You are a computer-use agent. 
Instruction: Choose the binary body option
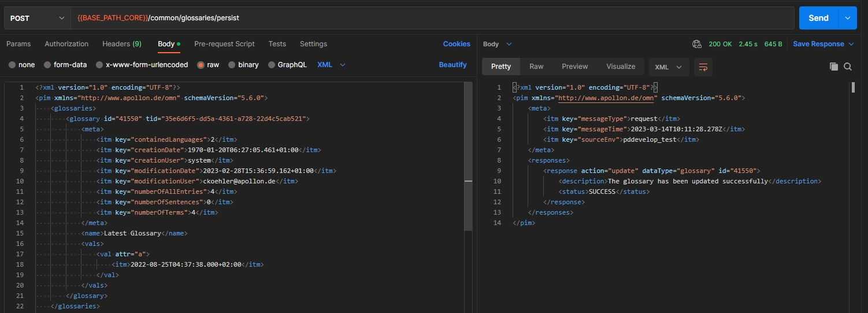(x=243, y=65)
